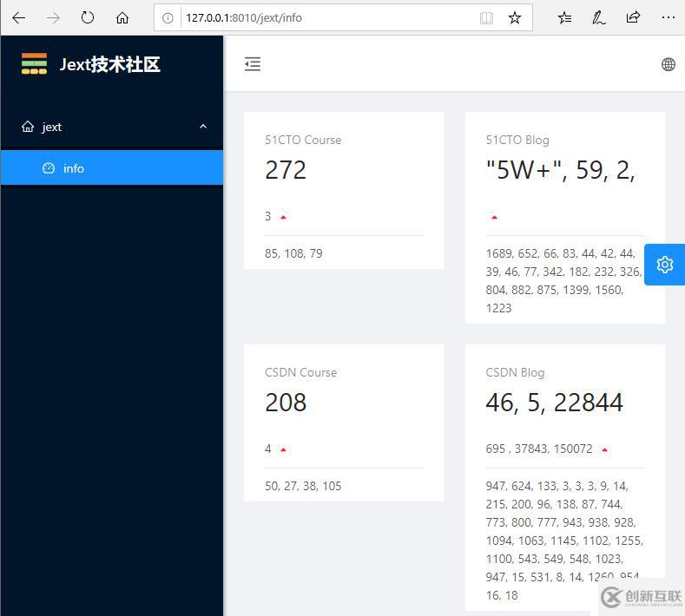
Task: Open settings drawer gear button
Action: (x=664, y=265)
